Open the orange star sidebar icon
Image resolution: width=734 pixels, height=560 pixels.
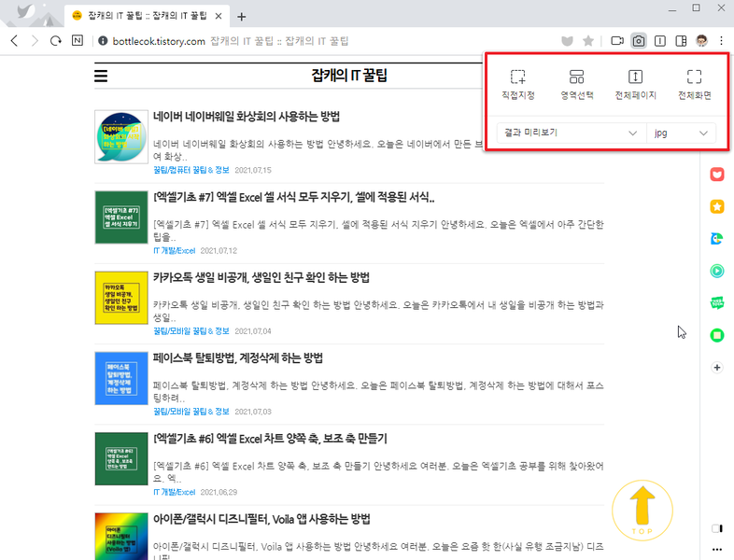[x=716, y=206]
